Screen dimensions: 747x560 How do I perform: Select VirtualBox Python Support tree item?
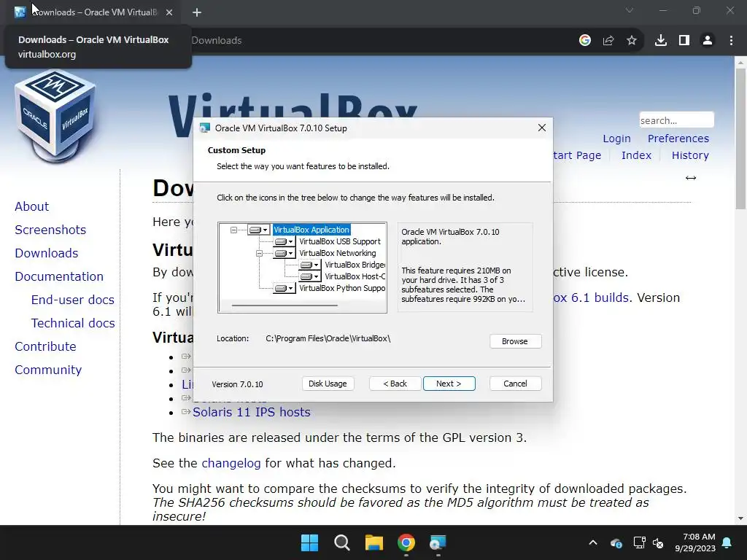click(342, 288)
